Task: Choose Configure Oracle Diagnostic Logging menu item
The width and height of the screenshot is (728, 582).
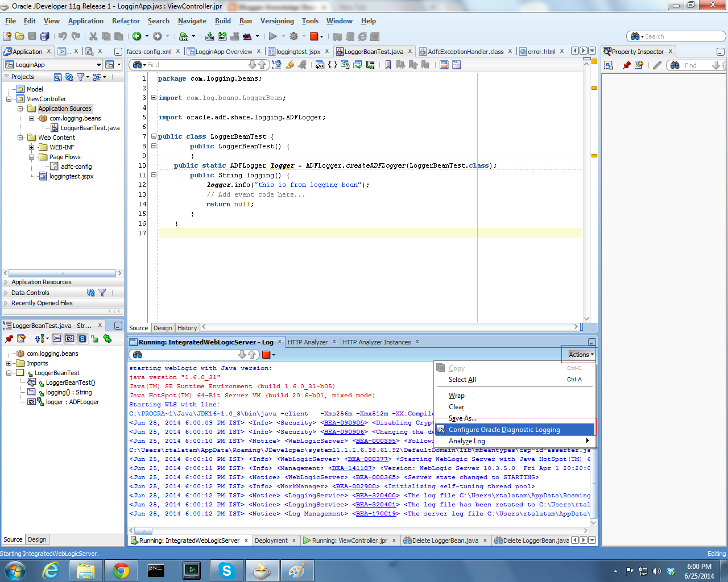Action: tap(515, 430)
